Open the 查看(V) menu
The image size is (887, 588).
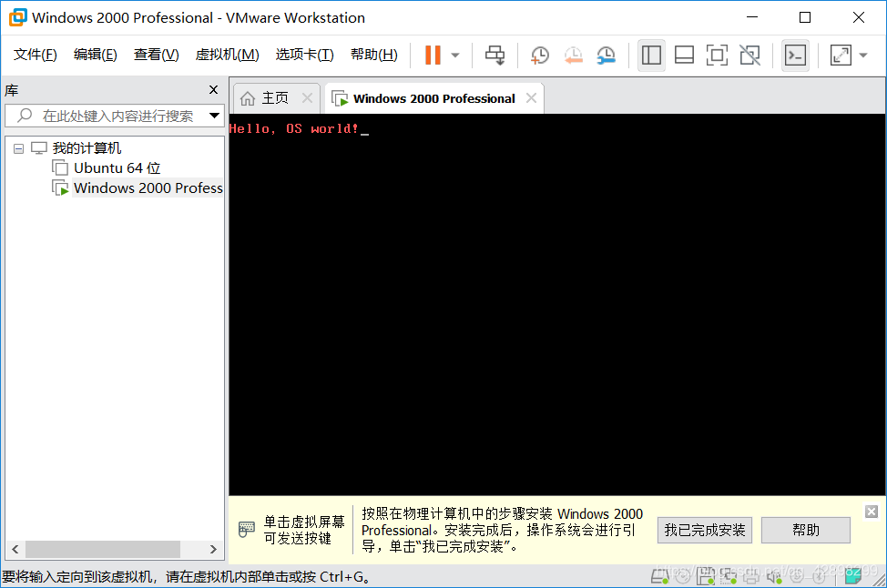click(156, 55)
